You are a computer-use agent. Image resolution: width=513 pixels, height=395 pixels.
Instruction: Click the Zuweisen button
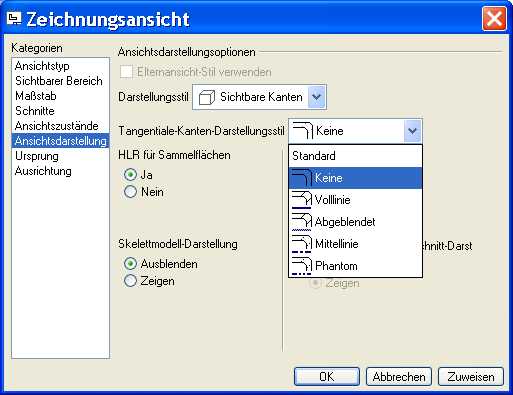tap(471, 377)
